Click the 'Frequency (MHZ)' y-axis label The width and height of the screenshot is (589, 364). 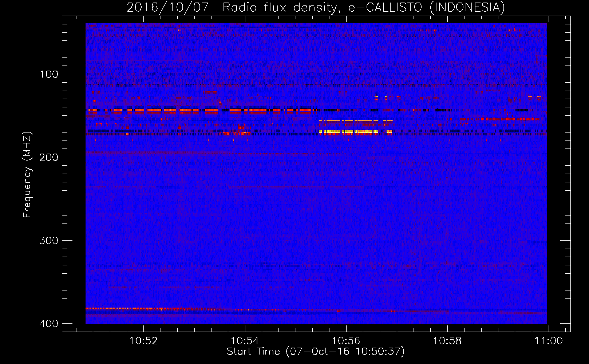click(27, 175)
